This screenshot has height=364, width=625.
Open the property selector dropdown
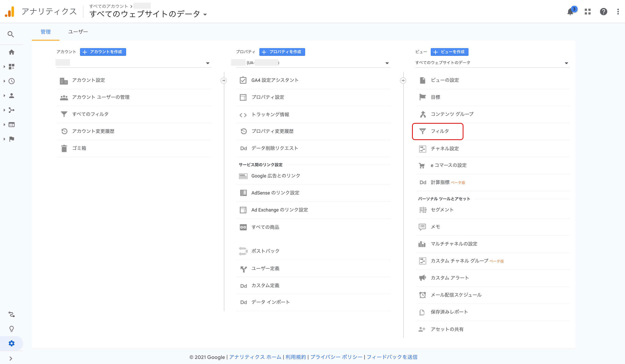click(387, 63)
